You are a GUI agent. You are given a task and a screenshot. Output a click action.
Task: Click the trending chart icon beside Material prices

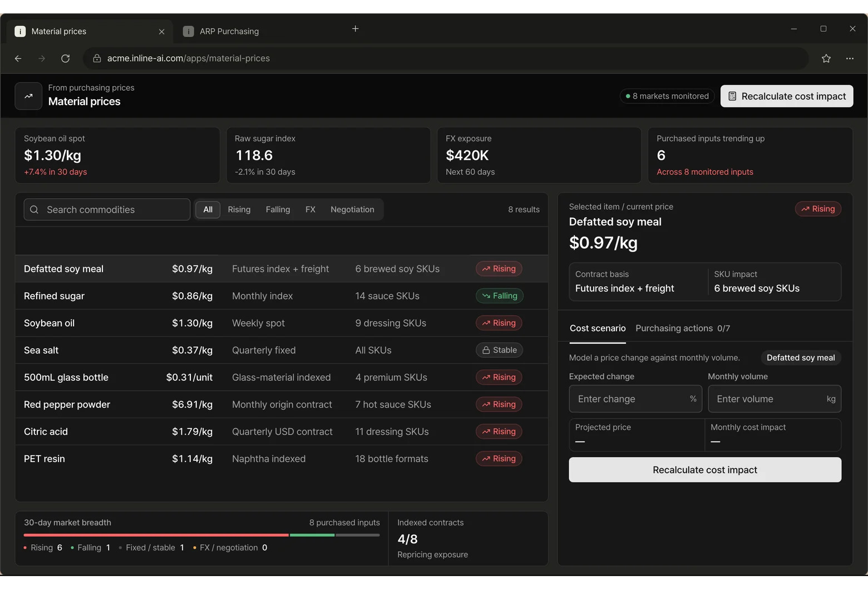pyautogui.click(x=28, y=96)
